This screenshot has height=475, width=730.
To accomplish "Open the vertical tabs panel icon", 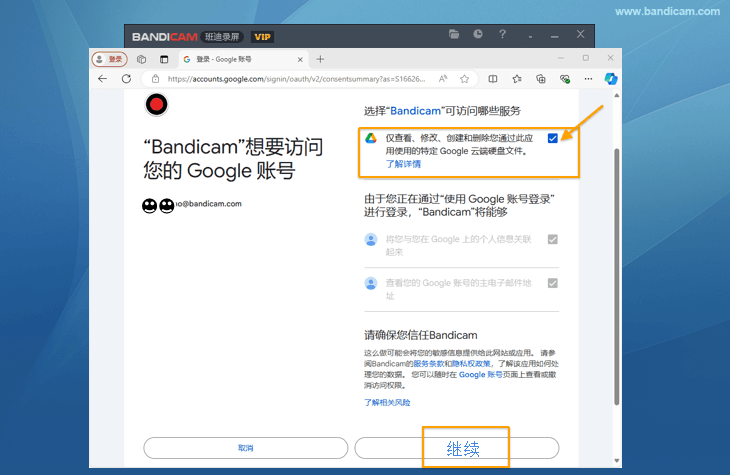I will point(164,59).
